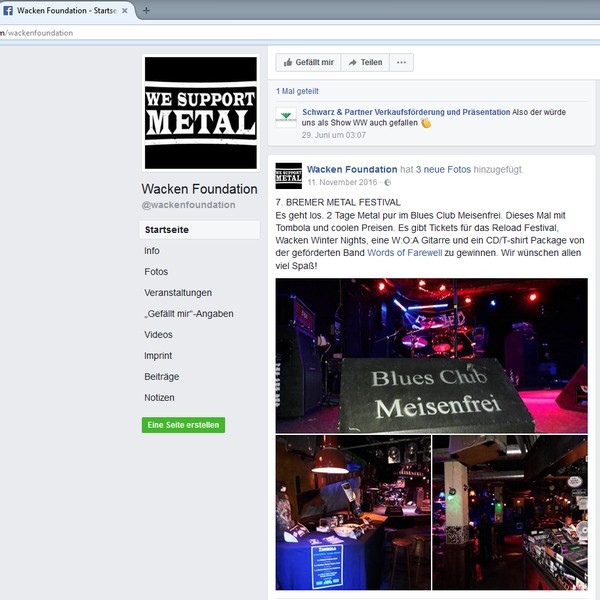Click the Teilen share button
This screenshot has width=600, height=600.
click(x=365, y=62)
